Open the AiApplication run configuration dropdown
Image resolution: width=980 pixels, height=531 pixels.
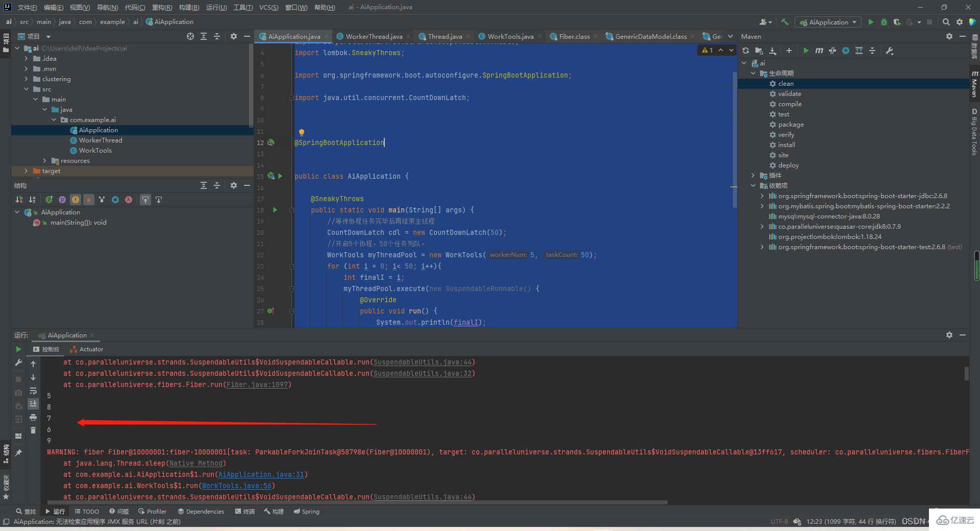click(x=829, y=22)
